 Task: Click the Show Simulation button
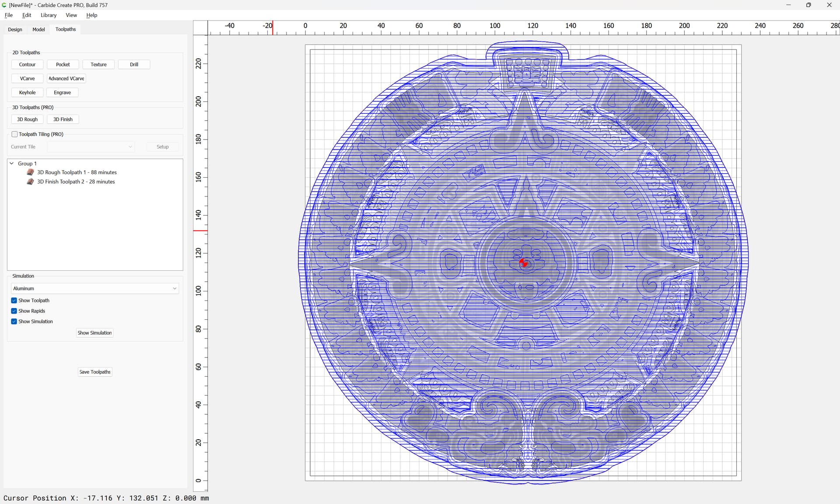tap(94, 333)
